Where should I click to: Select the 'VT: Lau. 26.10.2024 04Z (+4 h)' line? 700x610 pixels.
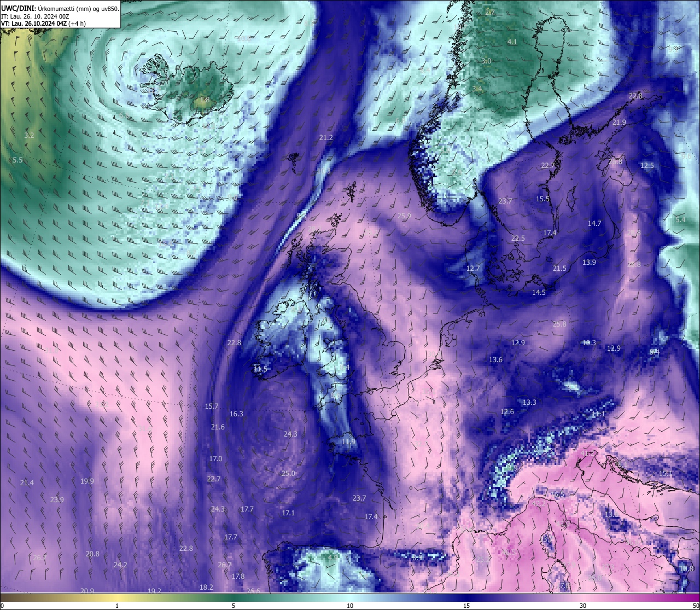[43, 24]
